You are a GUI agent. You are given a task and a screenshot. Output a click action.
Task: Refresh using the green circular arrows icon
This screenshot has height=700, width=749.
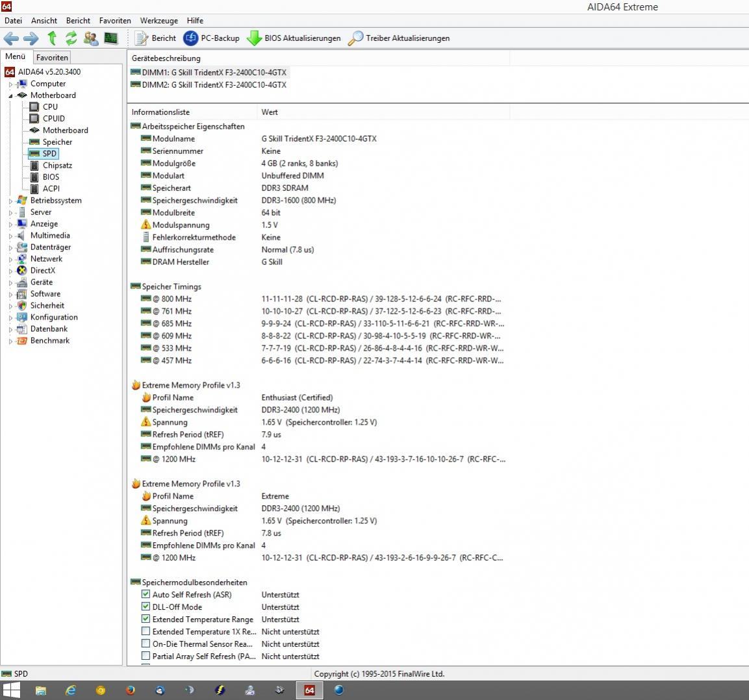71,38
